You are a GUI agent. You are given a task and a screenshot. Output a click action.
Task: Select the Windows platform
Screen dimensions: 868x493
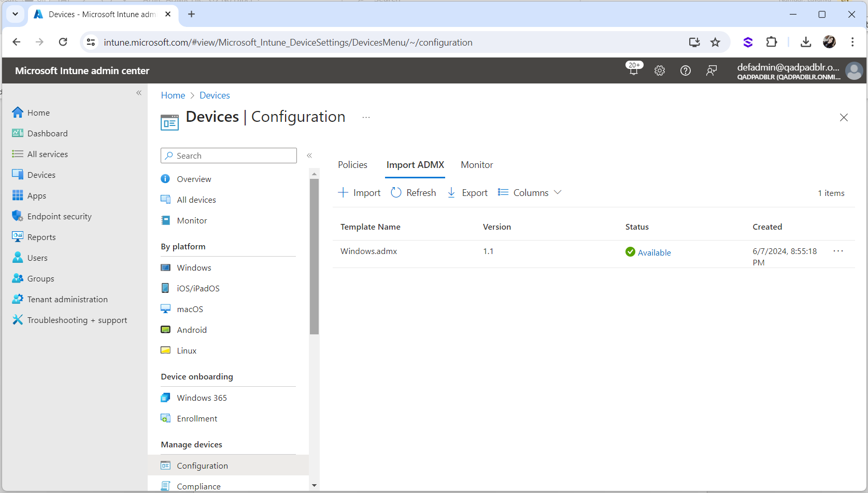pos(186,267)
